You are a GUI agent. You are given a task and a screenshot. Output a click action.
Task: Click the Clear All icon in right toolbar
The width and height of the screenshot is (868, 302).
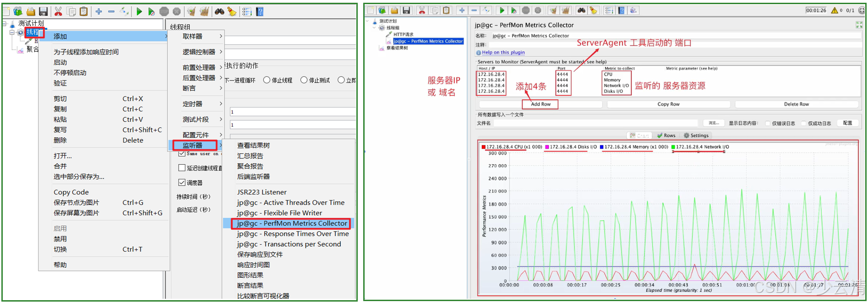point(566,10)
